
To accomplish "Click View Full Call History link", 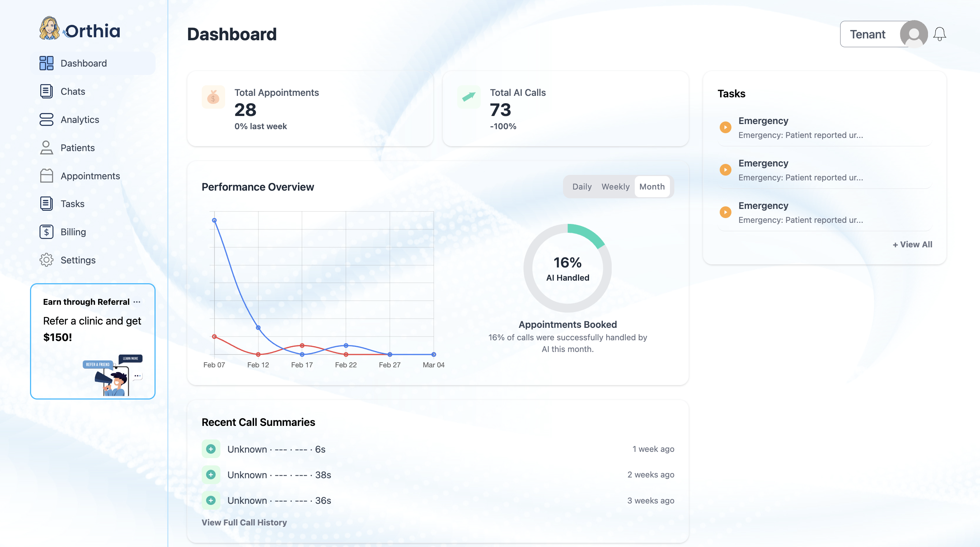I will (244, 522).
